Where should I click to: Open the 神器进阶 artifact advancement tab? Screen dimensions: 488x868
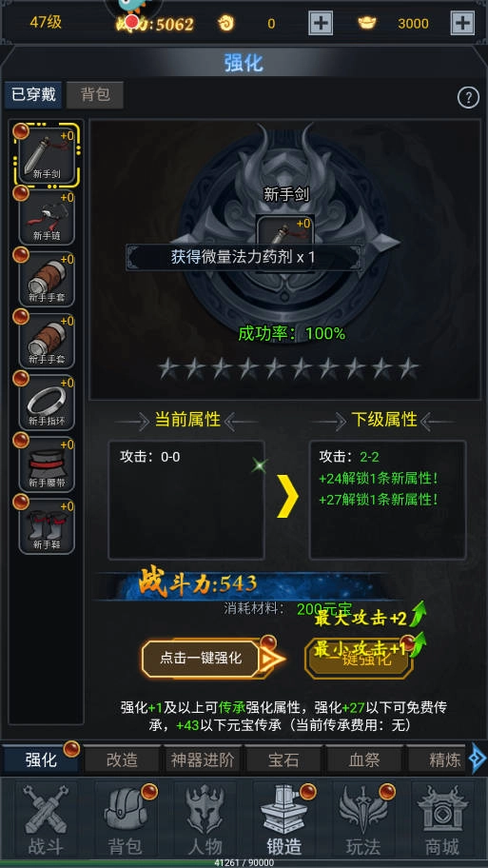203,759
